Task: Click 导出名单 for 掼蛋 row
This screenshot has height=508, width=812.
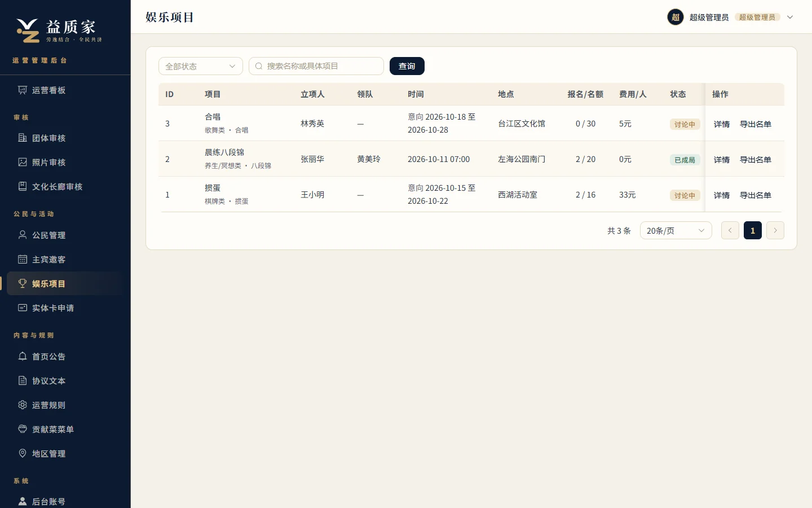Action: [x=756, y=195]
